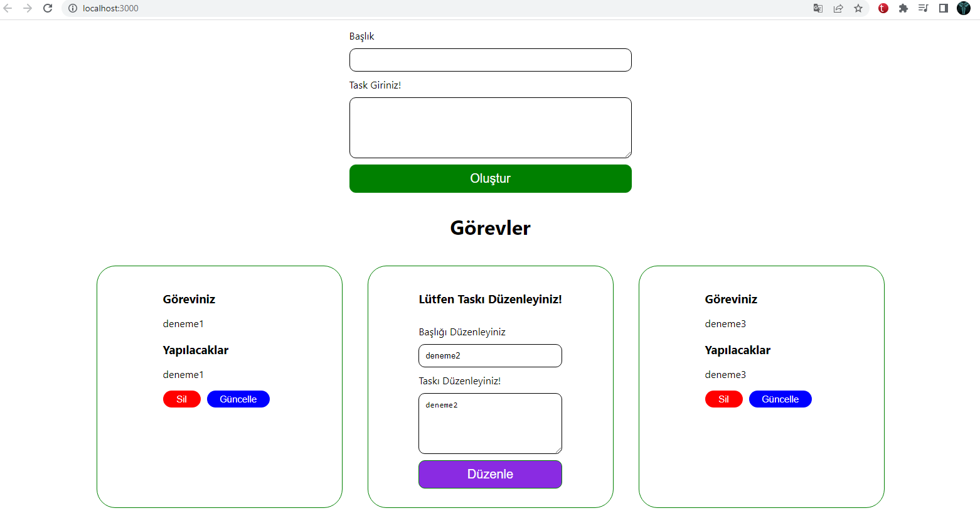Click the purple Düzenle button
The width and height of the screenshot is (980, 513).
coord(490,474)
